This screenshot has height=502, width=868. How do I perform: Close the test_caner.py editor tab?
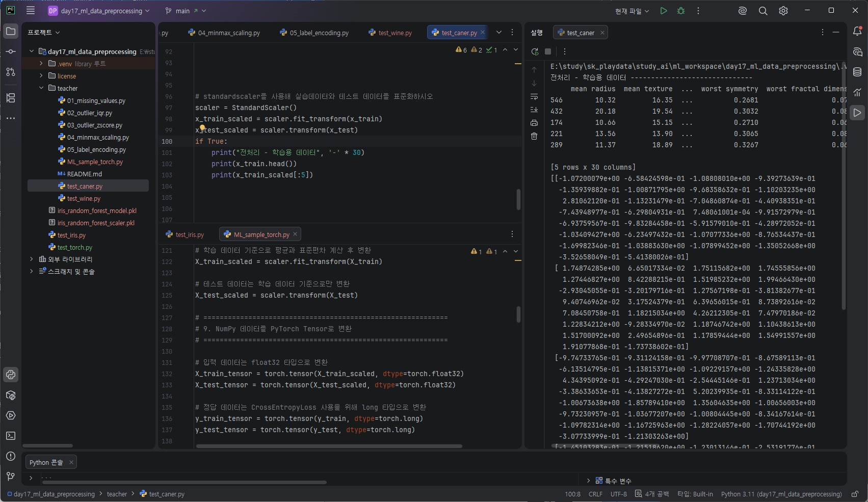tap(483, 32)
